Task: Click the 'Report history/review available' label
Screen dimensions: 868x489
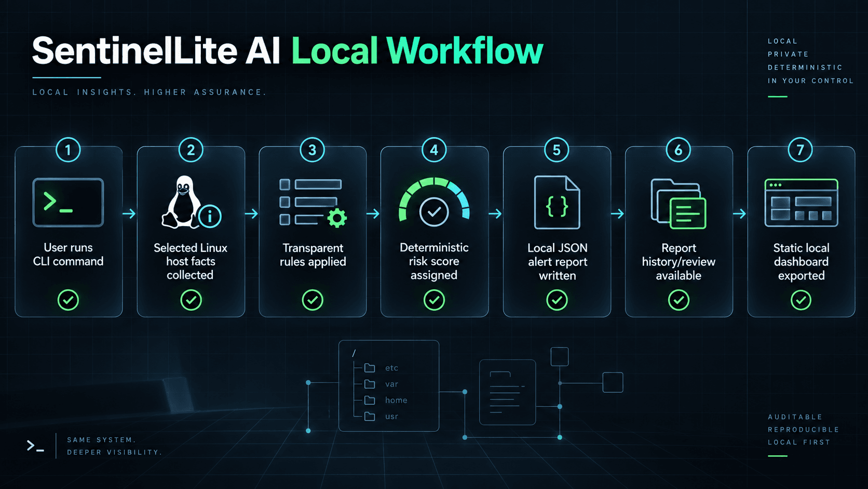Action: click(x=679, y=262)
